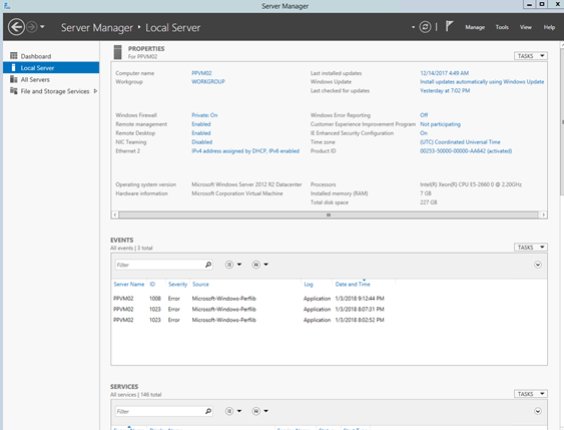
Task: Click the computer name PPVM02 link
Action: [x=201, y=73]
